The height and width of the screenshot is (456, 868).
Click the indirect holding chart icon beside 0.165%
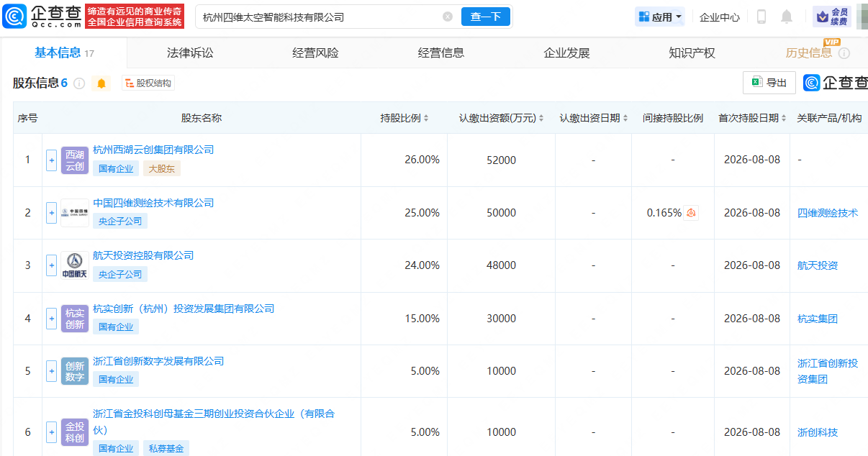tap(691, 213)
